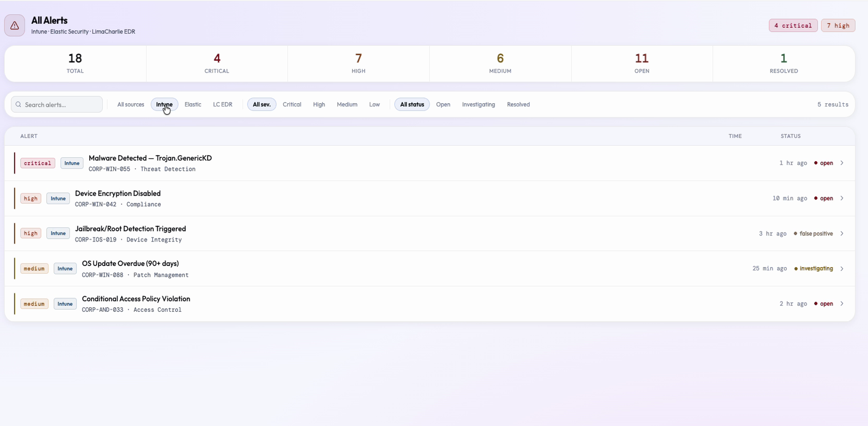Expand the Device Encryption Disabled chevron
868x426 pixels.
click(x=842, y=198)
